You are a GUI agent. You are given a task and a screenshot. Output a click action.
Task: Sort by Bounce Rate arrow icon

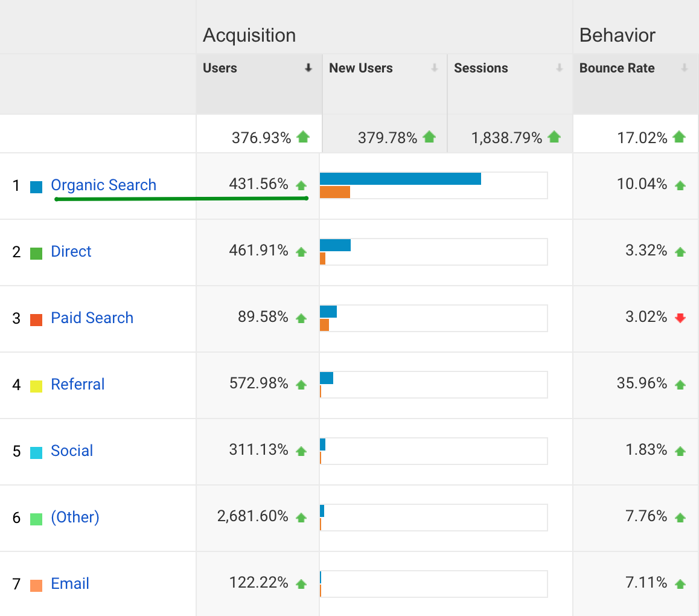[685, 68]
